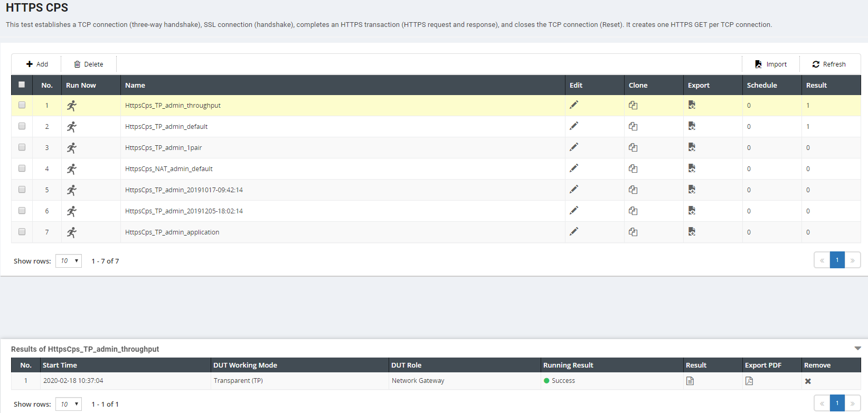
Task: Select the HttpsCps_TP_admin_1pair row checkbox
Action: (22, 147)
